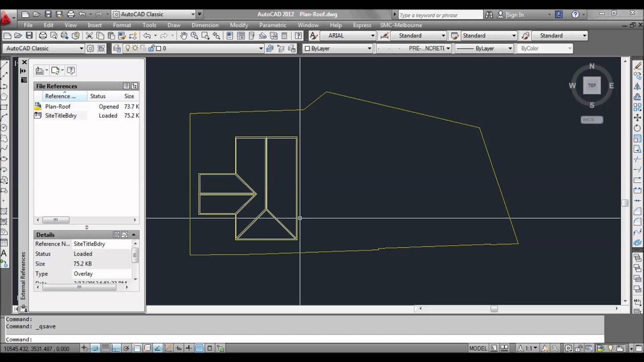Open the WCS dropdown under the ViewCube

(592, 120)
